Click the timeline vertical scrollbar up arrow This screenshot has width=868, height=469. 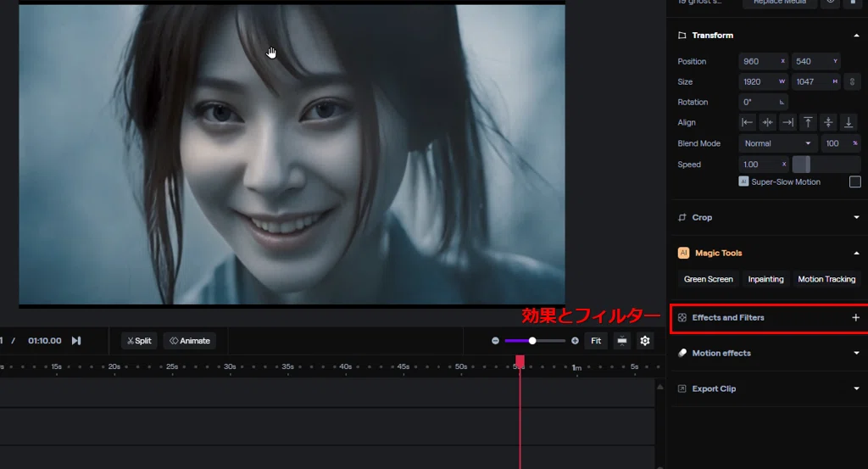[x=659, y=387]
